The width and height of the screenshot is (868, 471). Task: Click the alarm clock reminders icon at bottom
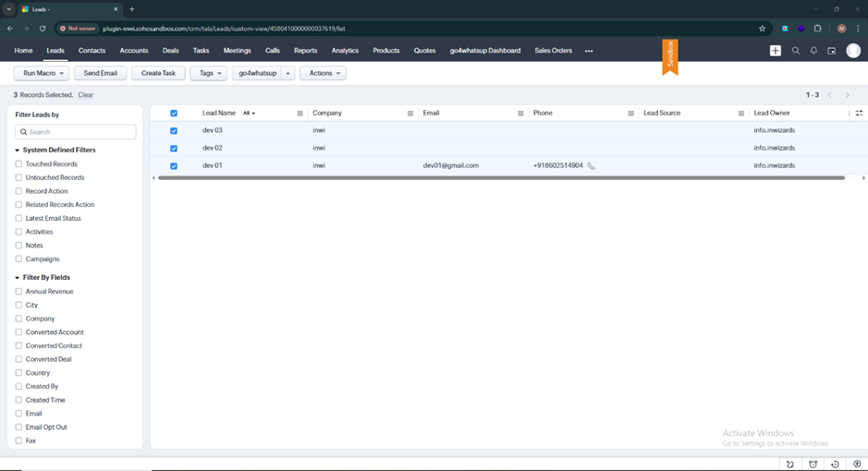[813, 465]
